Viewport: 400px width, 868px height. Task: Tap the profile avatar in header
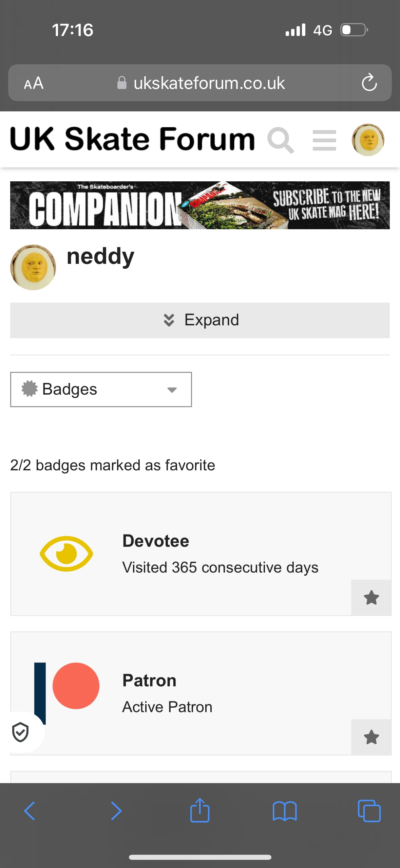(x=368, y=140)
